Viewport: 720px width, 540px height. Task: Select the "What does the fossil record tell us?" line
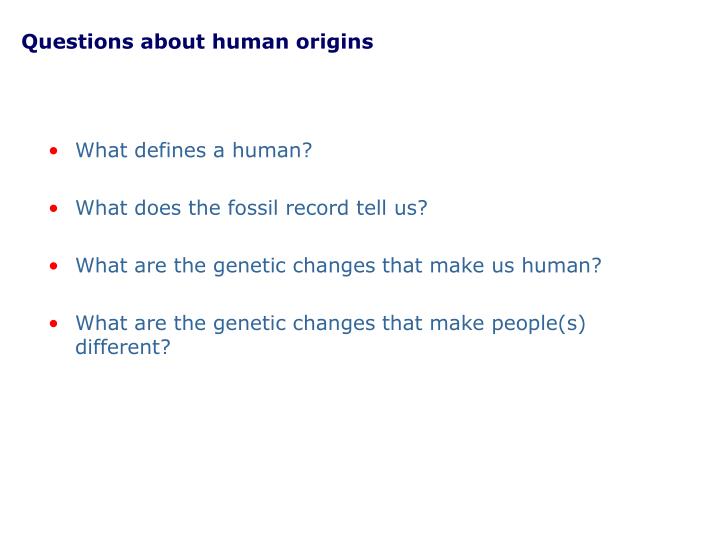[252, 208]
